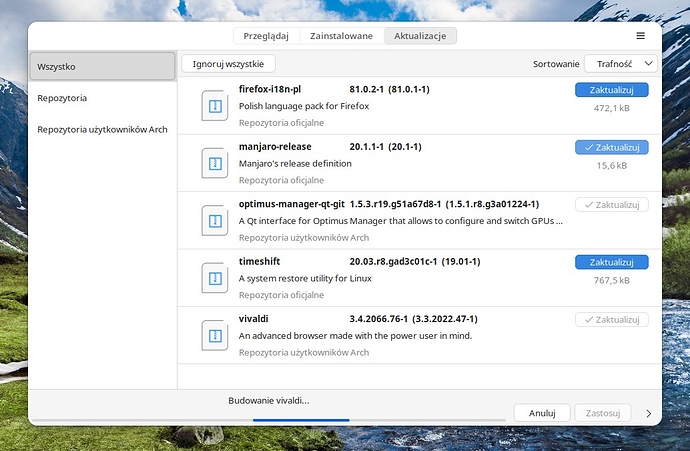
Task: Select Repozytoria in the sidebar
Action: [x=102, y=98]
